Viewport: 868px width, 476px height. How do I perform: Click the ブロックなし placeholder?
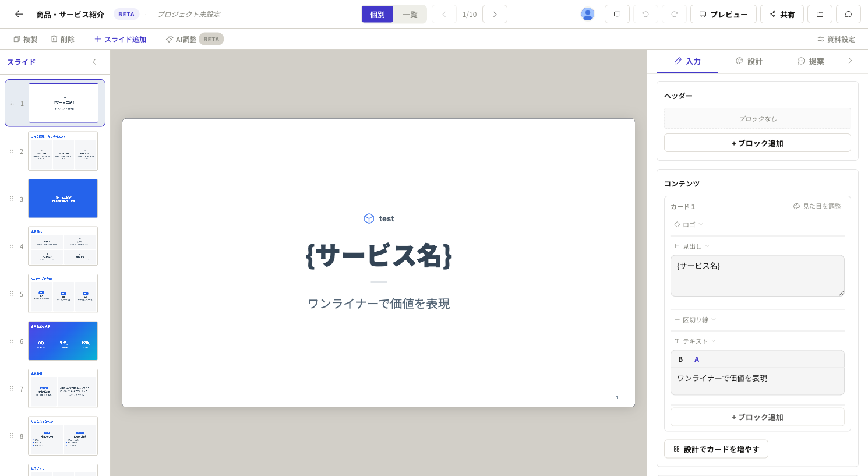[x=757, y=118]
